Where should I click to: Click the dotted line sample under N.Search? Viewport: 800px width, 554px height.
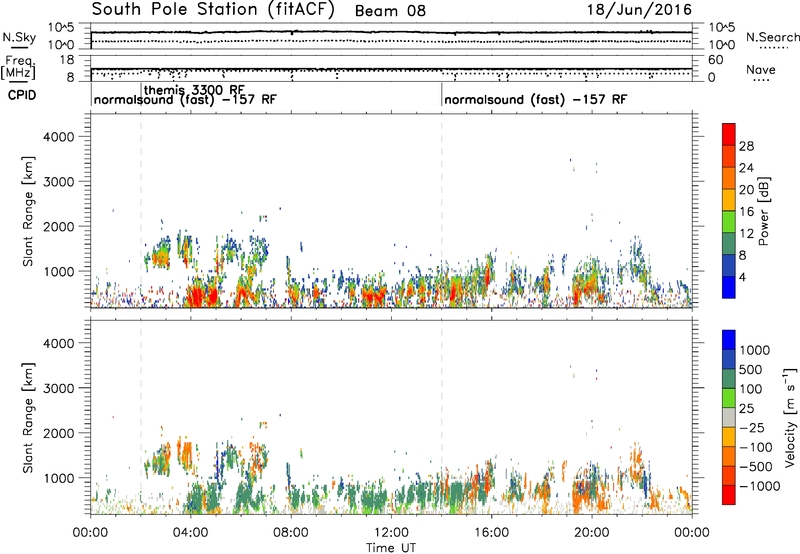click(772, 48)
